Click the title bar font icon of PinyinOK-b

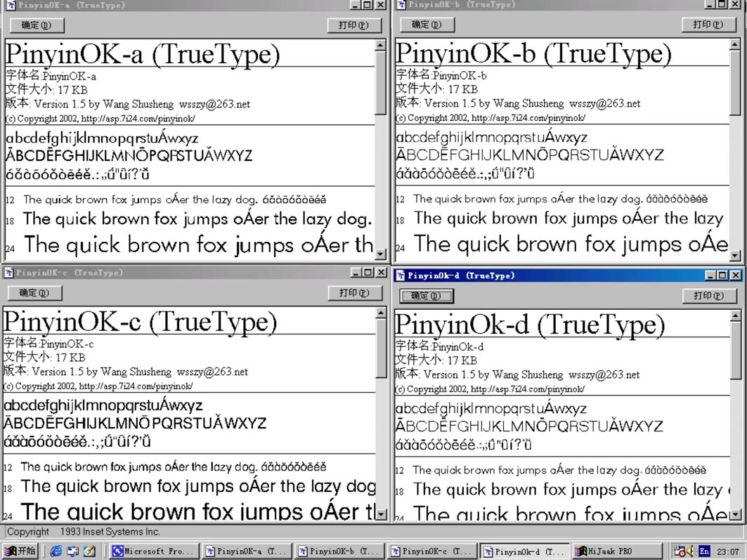coord(401,5)
